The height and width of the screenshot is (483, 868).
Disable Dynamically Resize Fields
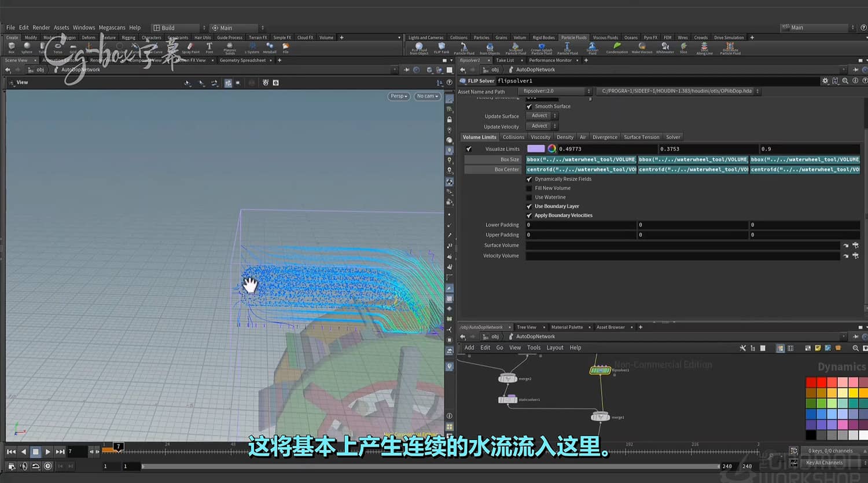click(x=529, y=179)
